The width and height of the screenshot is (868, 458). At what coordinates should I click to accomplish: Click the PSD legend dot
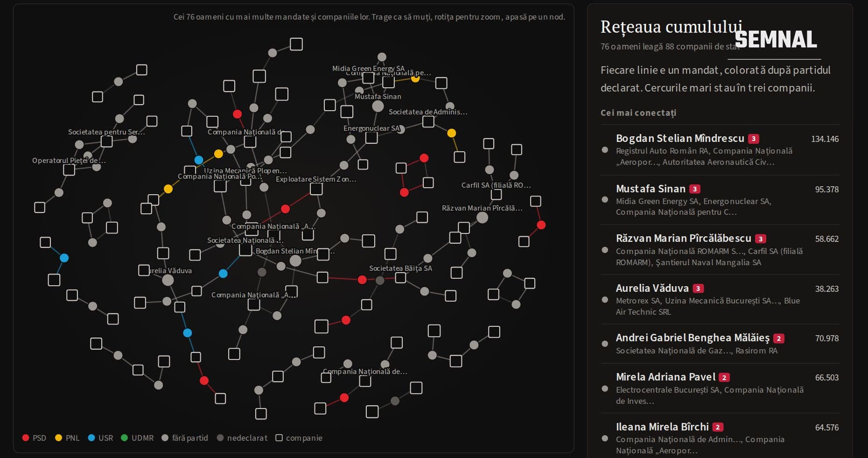pos(26,438)
